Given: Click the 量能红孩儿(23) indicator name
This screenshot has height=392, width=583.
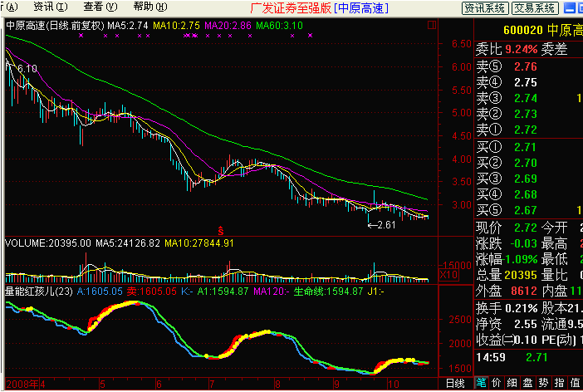Looking at the screenshot, I should pos(39,292).
